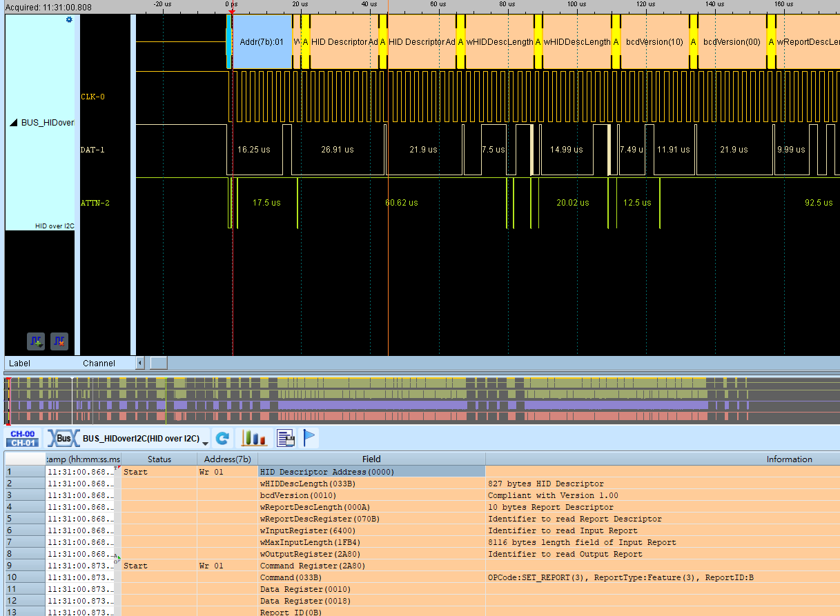Screen dimensions: 840x616
Task: Select the bcdVersion(0010) field cell
Action: pyautogui.click(x=371, y=495)
